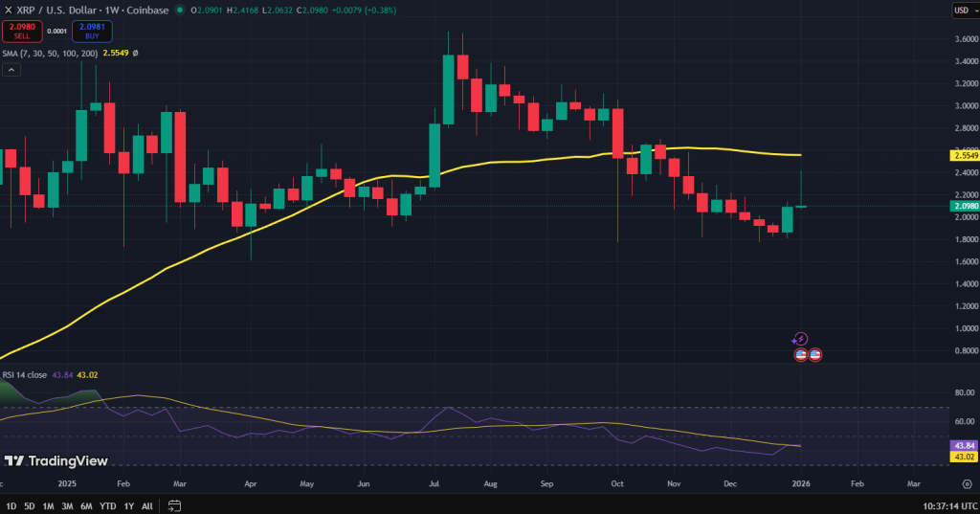Click the 2026 label on time axis
The image size is (980, 514).
click(x=801, y=484)
